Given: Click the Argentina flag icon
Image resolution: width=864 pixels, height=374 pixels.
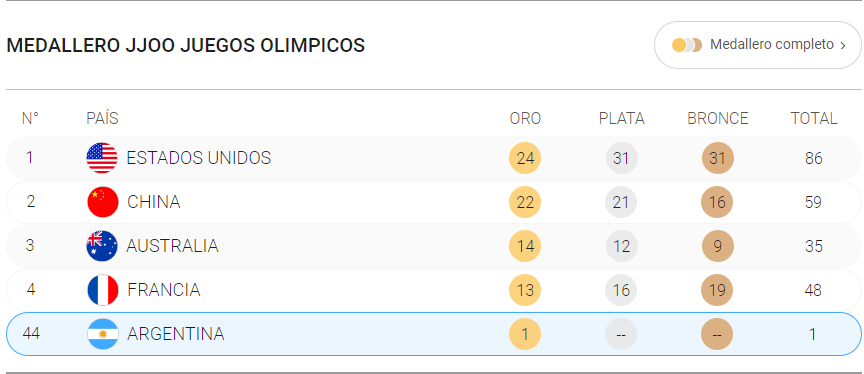Looking at the screenshot, I should tap(102, 334).
